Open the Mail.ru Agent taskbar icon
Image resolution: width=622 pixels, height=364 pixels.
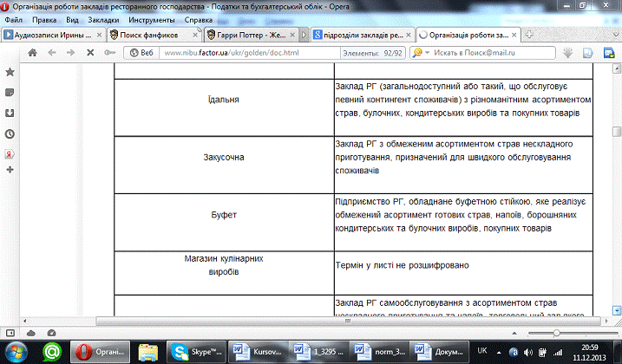[52, 352]
